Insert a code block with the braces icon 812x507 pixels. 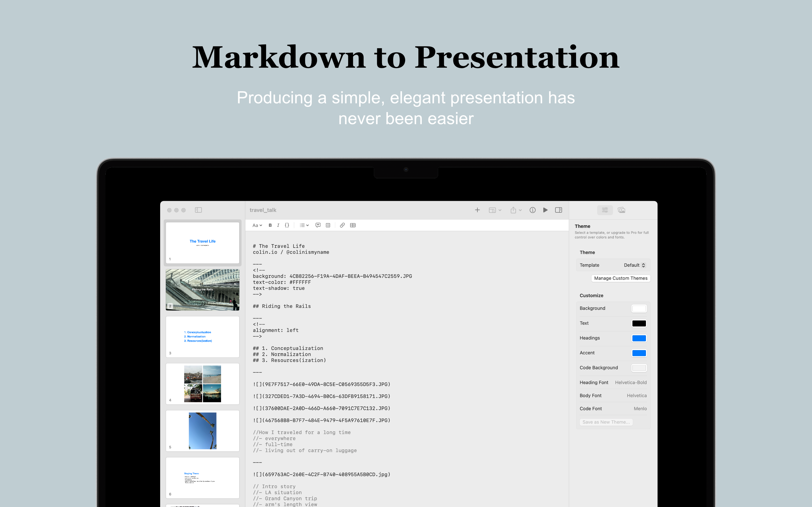(x=287, y=225)
